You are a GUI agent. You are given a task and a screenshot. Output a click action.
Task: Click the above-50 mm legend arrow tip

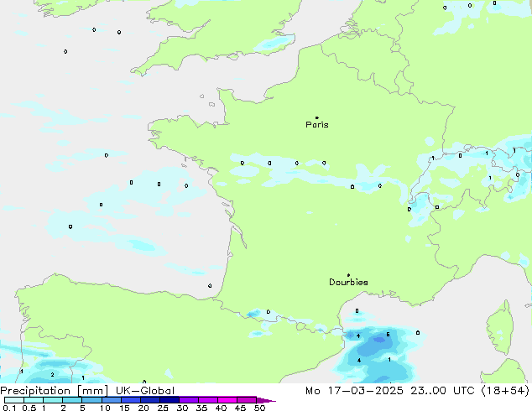click(x=266, y=400)
